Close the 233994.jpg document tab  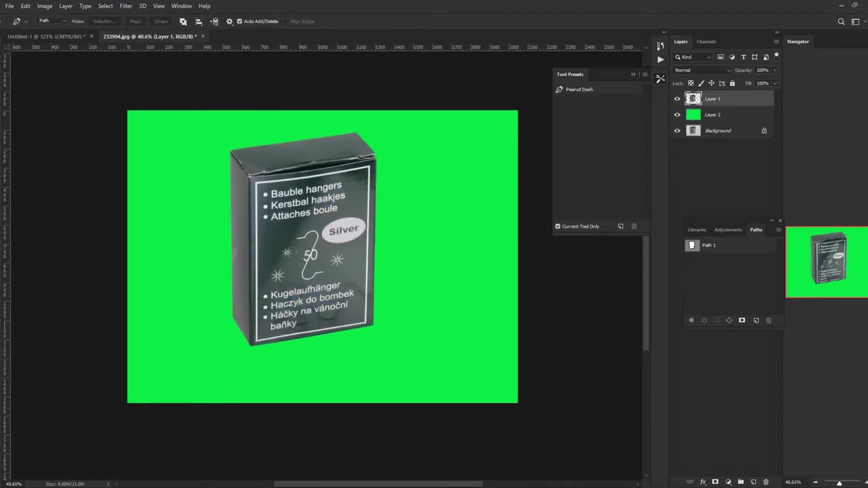click(202, 36)
